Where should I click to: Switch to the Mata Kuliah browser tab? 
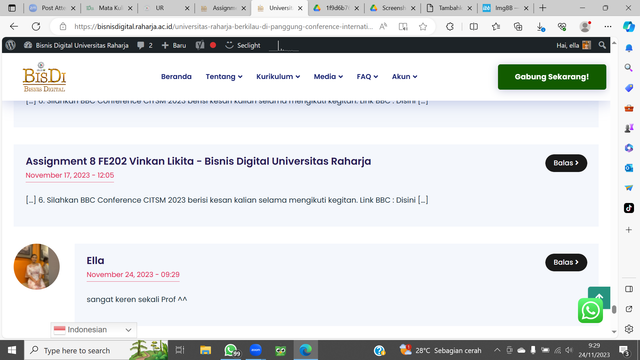point(109,8)
